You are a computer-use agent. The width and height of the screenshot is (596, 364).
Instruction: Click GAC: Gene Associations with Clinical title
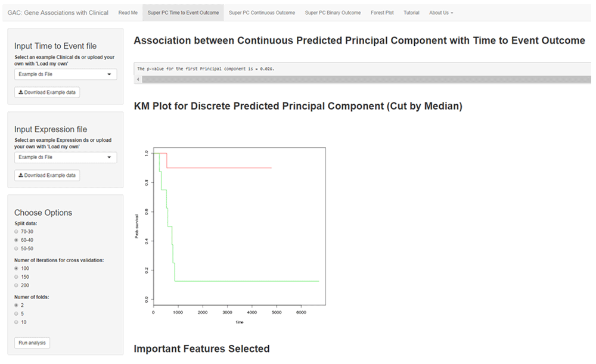(58, 13)
